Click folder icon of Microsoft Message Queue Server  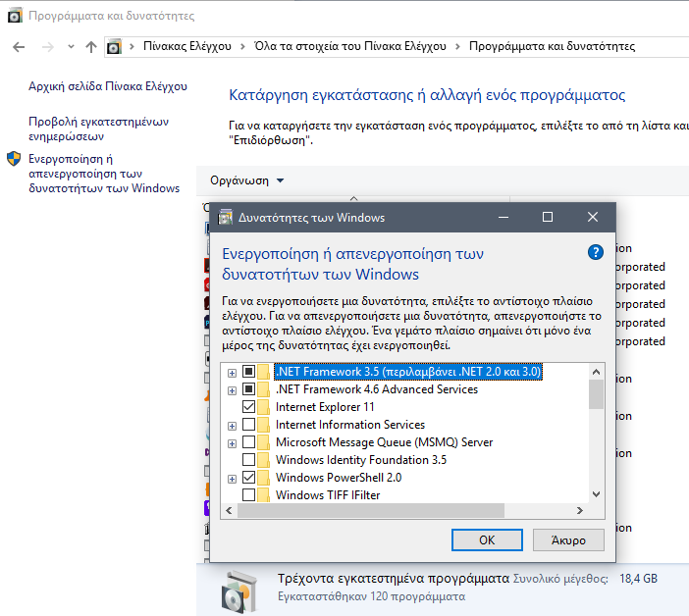pyautogui.click(x=263, y=442)
